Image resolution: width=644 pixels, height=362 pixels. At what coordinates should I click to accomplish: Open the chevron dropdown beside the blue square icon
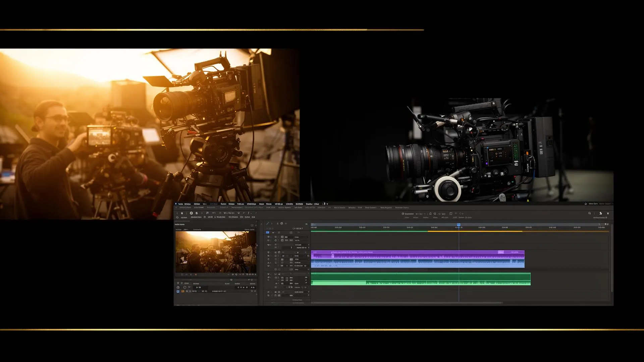tap(273, 232)
